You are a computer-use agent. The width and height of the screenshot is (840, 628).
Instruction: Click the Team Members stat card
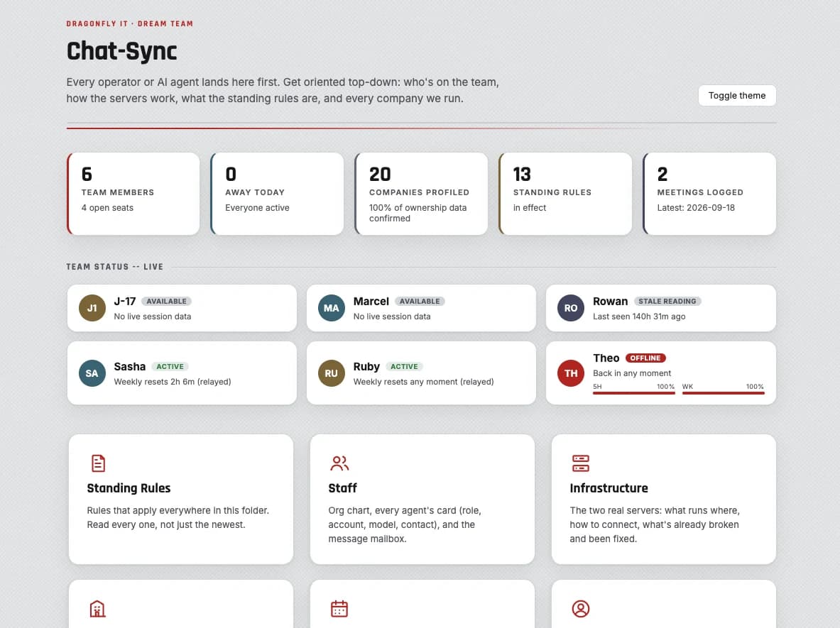133,194
